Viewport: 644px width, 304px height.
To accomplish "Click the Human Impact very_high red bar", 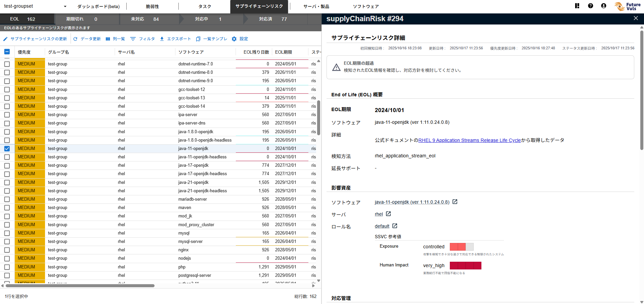I will 465,265.
